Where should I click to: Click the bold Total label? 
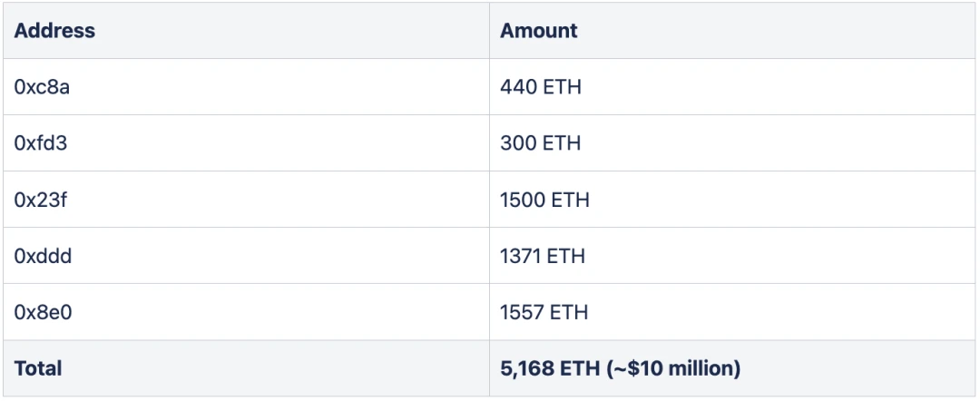click(38, 368)
